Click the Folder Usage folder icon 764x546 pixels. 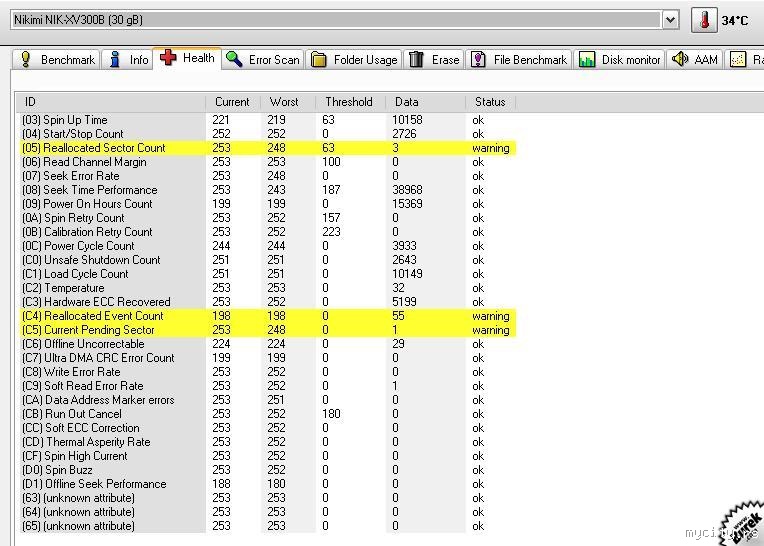tap(319, 59)
